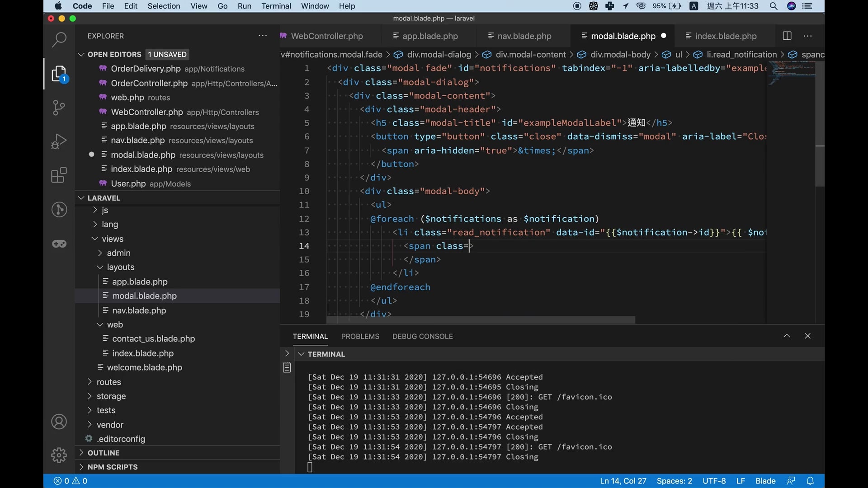Open the Source Control view
Image resolution: width=868 pixels, height=488 pixels.
tap(59, 108)
